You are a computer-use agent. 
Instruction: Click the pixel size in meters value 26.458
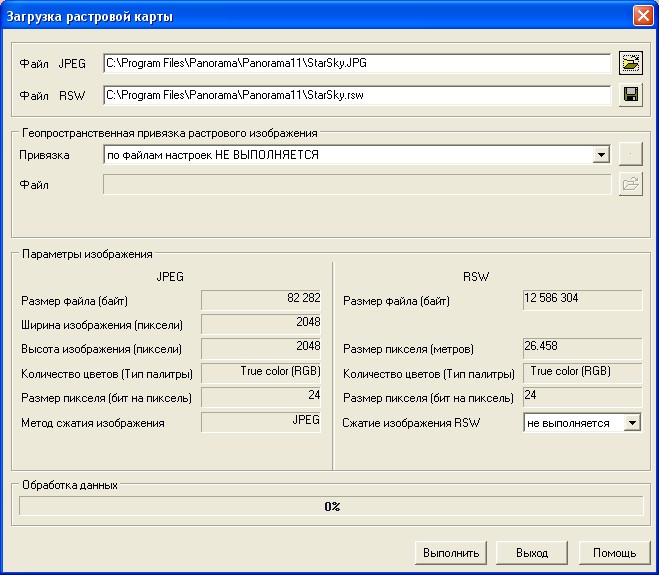pyautogui.click(x=582, y=348)
